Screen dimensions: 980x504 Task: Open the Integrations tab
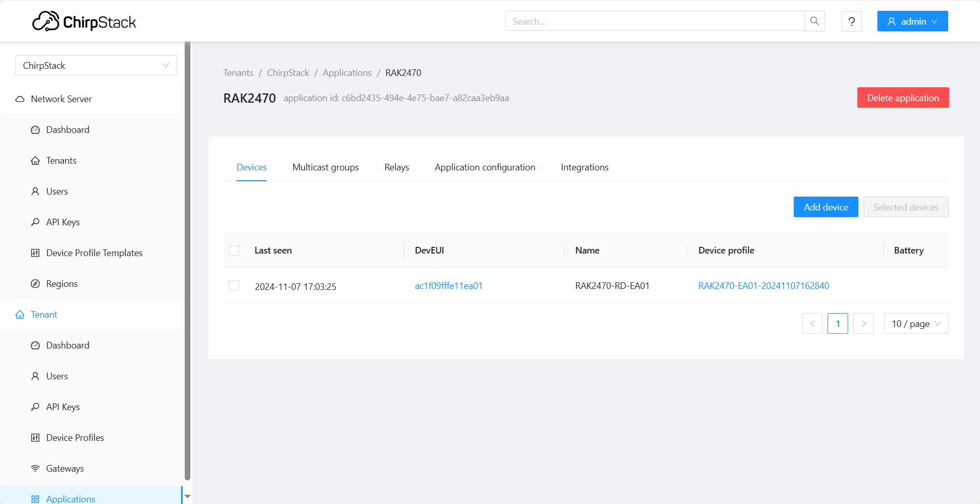(x=585, y=167)
